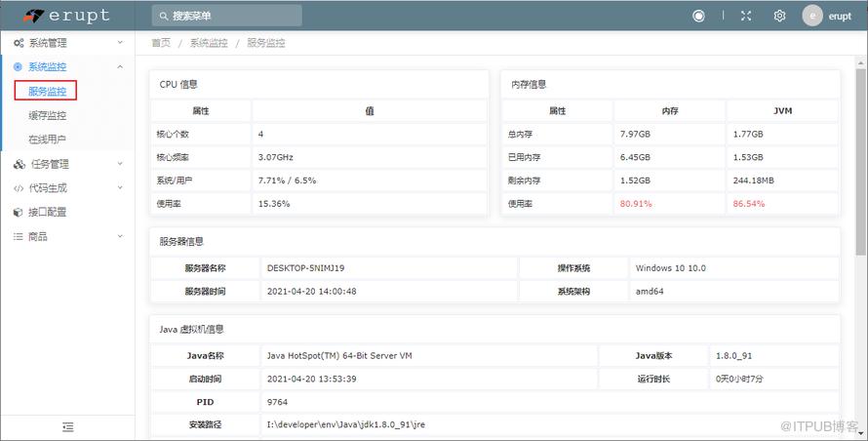Viewport: 868px width, 441px height.
Task: Collapse the 系统监控 menu chevron
Action: (120, 66)
